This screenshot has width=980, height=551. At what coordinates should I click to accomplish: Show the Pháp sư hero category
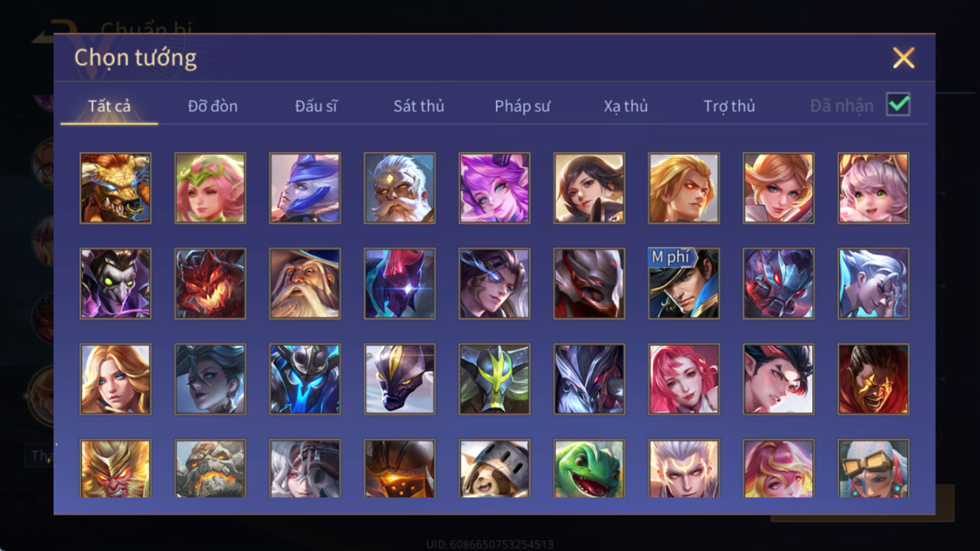pos(522,106)
